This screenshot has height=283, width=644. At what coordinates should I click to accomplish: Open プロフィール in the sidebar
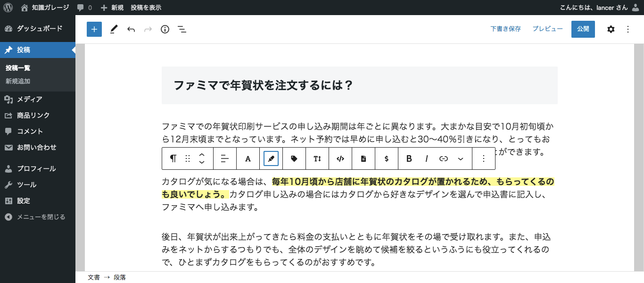click(x=38, y=169)
